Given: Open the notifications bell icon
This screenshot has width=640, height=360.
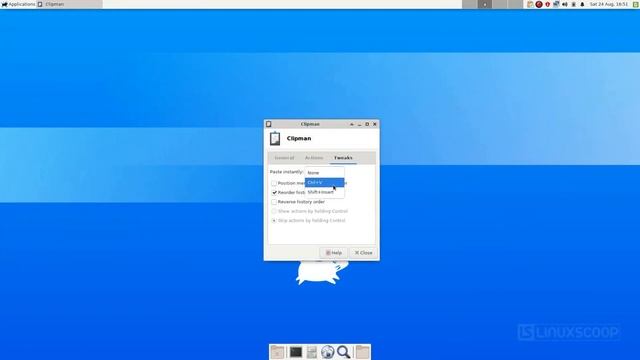Looking at the screenshot, I should (x=582, y=4).
